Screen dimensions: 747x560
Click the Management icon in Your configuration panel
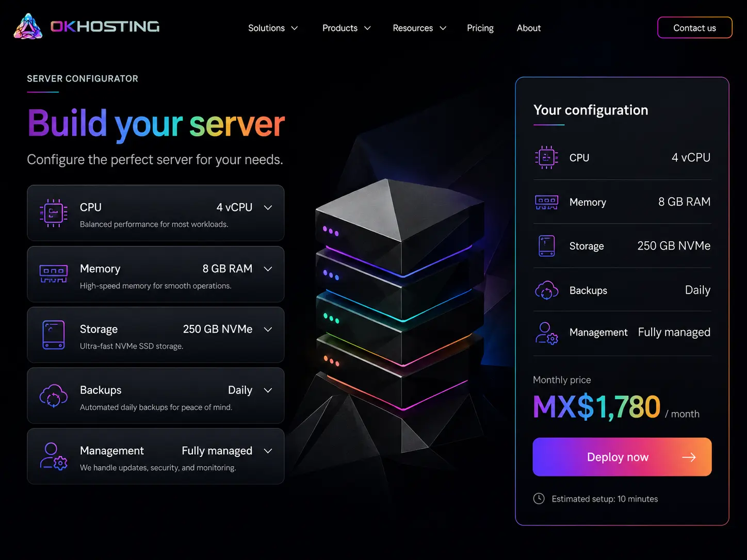pyautogui.click(x=546, y=333)
